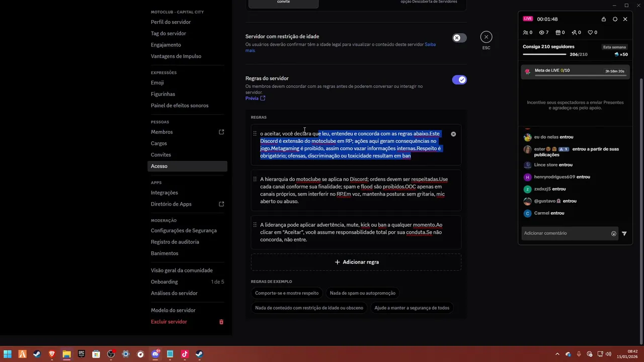Screen dimensions: 644x362
Task: Add example rule Nada de spam ou autopromoção
Action: [362, 293]
